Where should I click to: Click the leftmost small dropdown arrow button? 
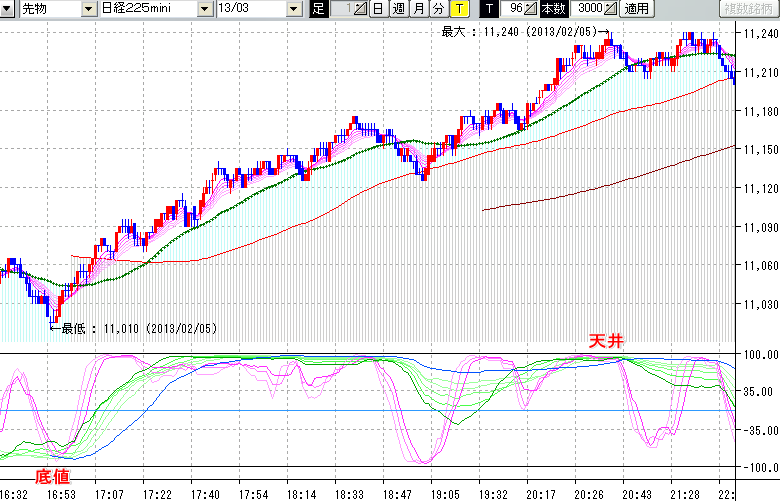[8, 9]
